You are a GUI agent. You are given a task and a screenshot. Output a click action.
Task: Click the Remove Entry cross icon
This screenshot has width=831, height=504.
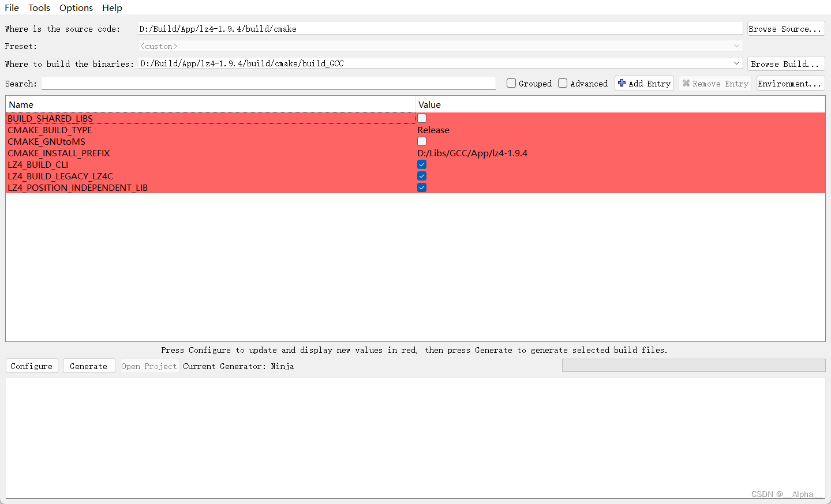(x=686, y=83)
